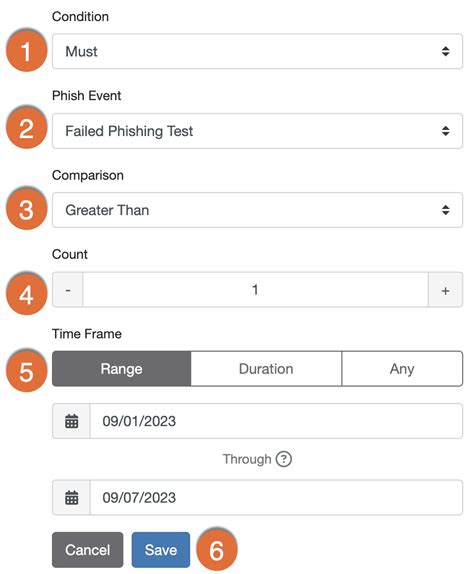Switch time frame to Duration

pyautogui.click(x=266, y=369)
